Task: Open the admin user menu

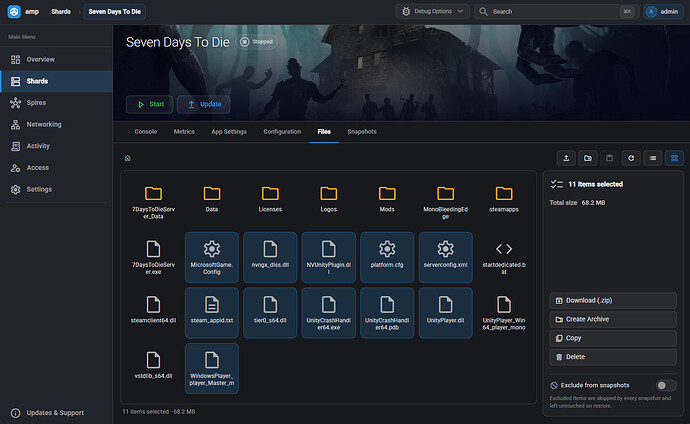Action: 663,11
